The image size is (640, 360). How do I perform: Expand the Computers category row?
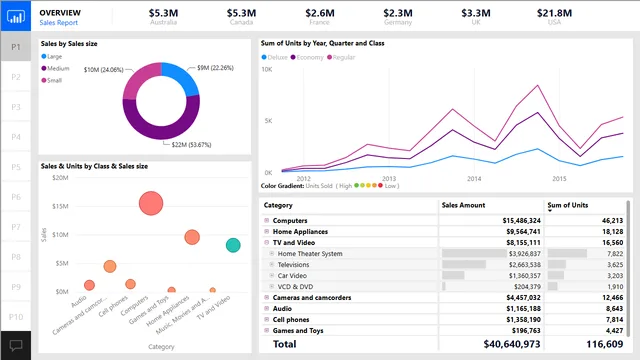pyautogui.click(x=267, y=220)
